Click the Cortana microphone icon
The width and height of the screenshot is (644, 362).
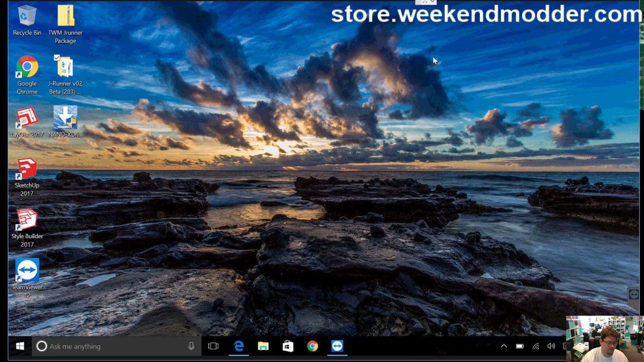pos(191,346)
